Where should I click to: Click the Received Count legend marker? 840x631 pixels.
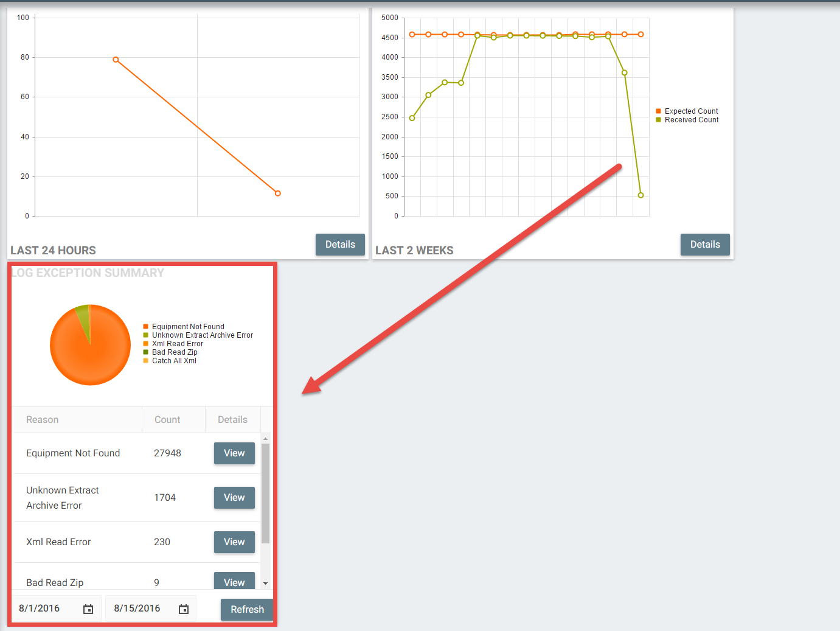pos(658,120)
